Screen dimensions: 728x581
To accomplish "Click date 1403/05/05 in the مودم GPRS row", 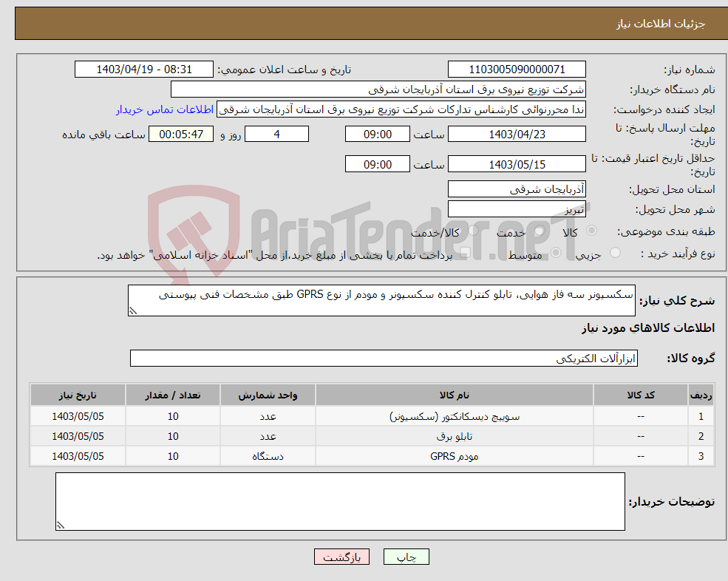I will pyautogui.click(x=78, y=457).
